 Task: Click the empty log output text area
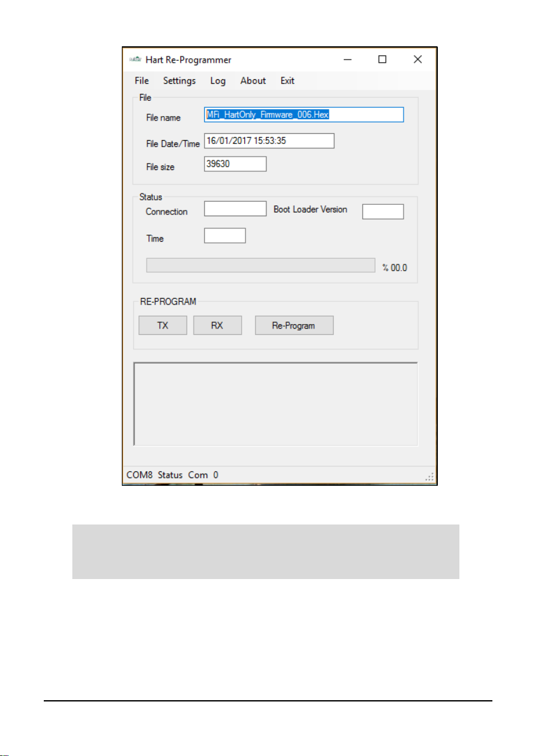(275, 404)
